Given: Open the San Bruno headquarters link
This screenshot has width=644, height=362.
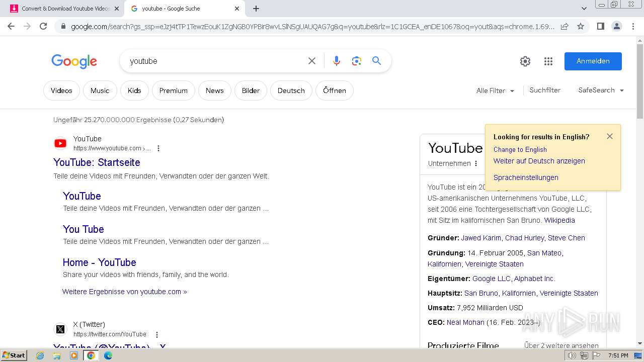Looking at the screenshot, I should (481, 293).
